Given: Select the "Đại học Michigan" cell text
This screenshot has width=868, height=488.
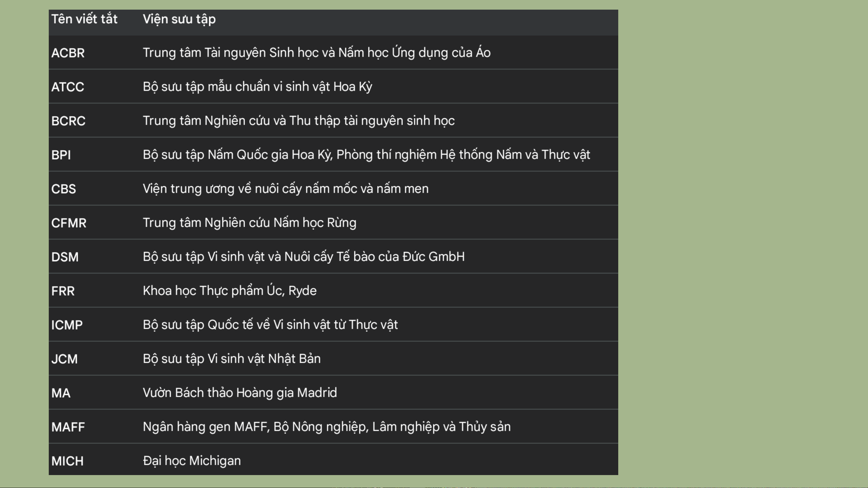Looking at the screenshot, I should click(192, 461).
